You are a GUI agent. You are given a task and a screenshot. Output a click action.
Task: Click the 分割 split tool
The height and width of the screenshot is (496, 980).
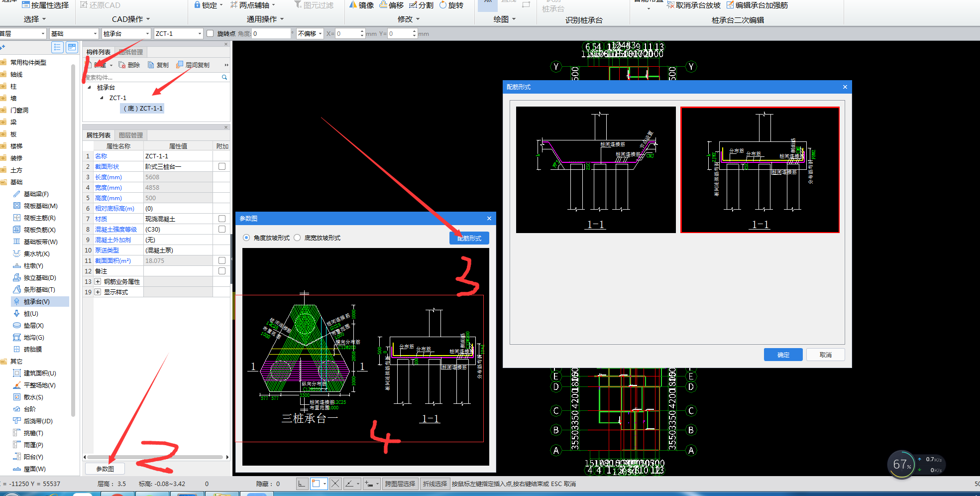421,5
